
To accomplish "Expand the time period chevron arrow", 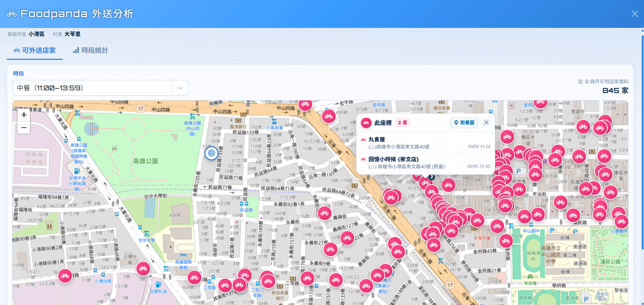I will click(x=180, y=88).
